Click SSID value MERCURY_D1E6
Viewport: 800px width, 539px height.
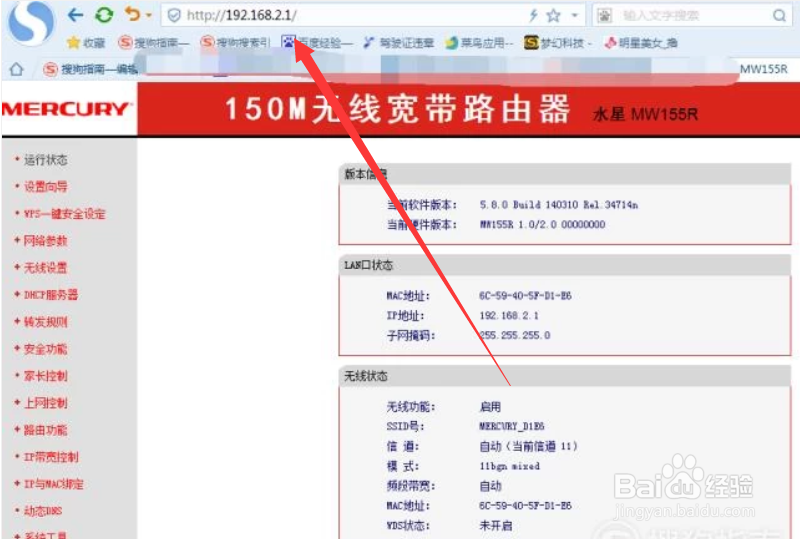[512, 426]
